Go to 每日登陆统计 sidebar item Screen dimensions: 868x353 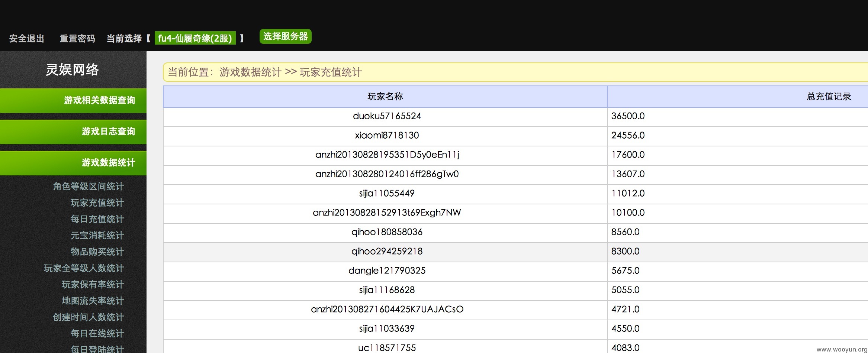97,349
